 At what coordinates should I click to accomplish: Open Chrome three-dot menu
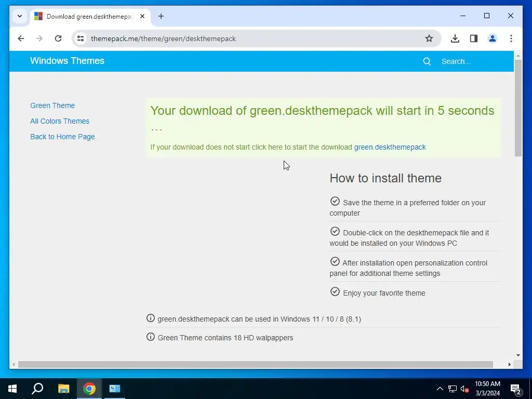pos(511,38)
